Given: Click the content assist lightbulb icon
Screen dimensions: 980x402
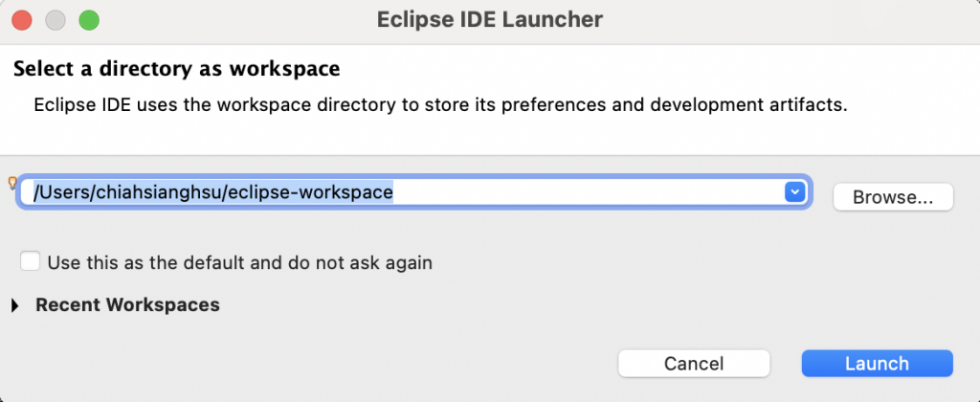Looking at the screenshot, I should [x=12, y=183].
